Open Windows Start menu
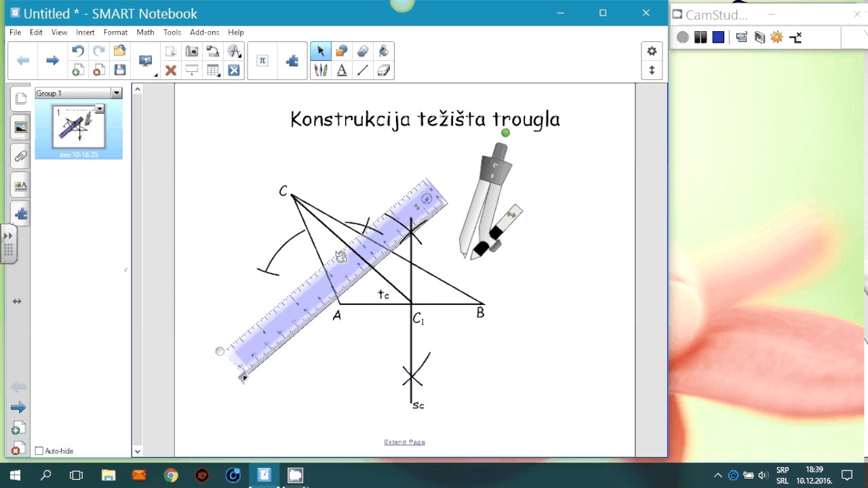The image size is (868, 488). point(15,475)
